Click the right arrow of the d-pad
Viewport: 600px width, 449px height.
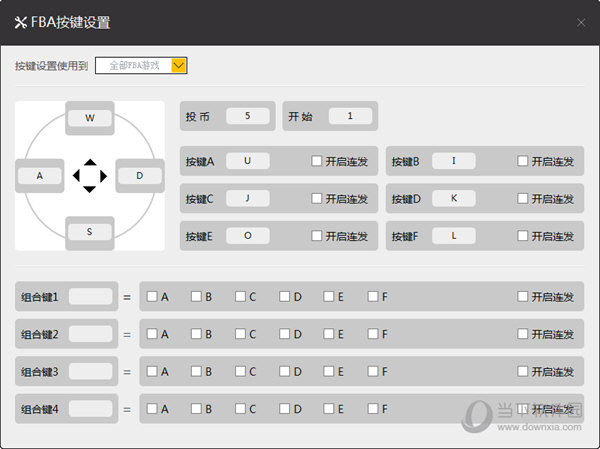[x=103, y=176]
